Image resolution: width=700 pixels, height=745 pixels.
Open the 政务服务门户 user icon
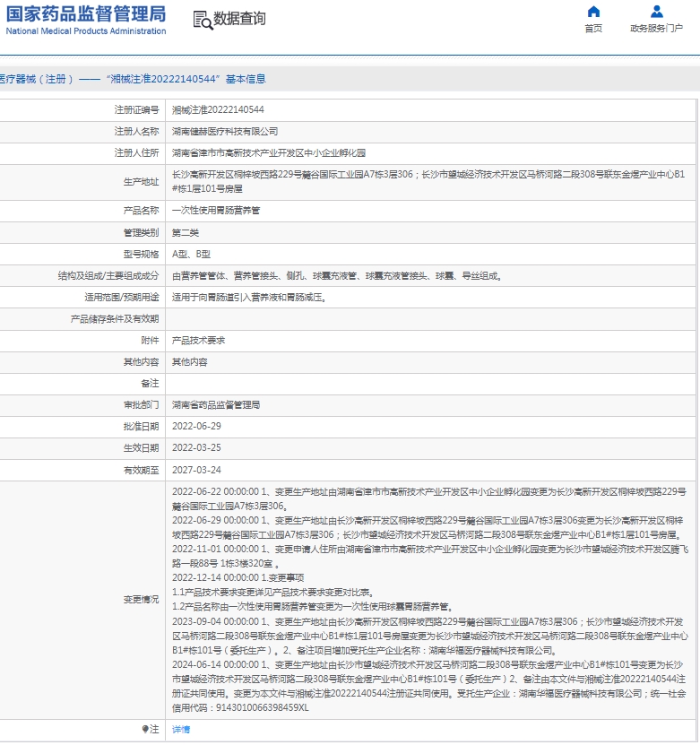pos(657,12)
